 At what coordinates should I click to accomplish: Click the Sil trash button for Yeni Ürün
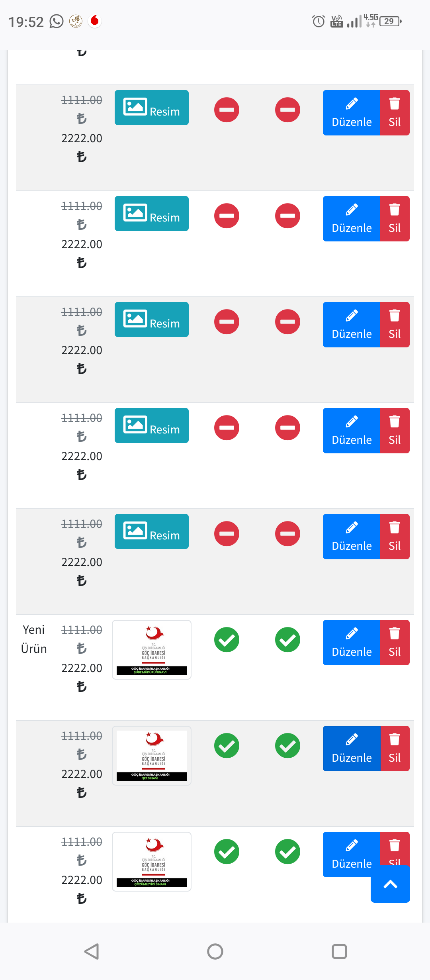[395, 642]
